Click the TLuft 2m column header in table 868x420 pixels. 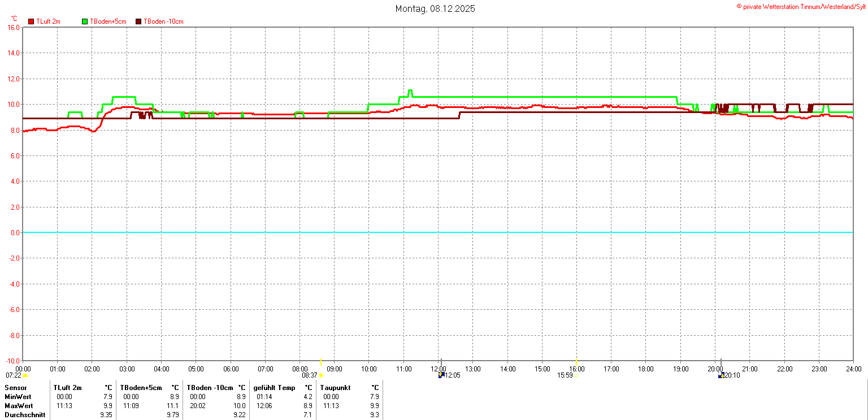67,388
